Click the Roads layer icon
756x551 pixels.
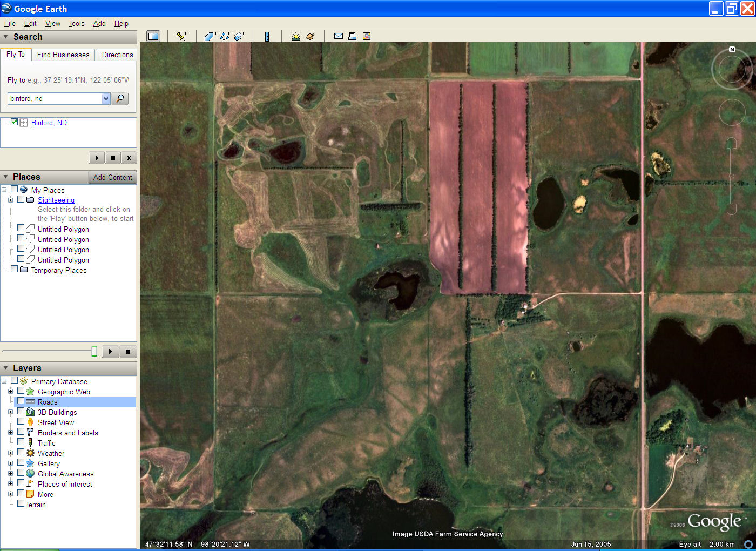click(x=30, y=402)
